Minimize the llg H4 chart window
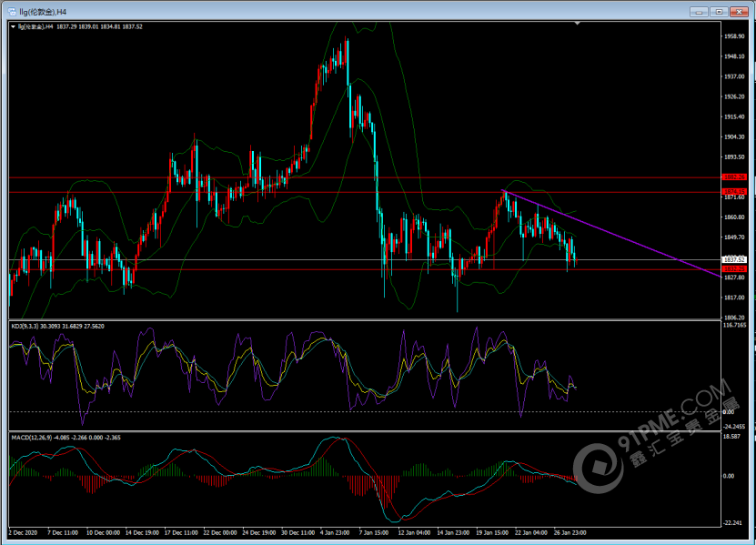Screen dimensions: 756x545 point(699,12)
